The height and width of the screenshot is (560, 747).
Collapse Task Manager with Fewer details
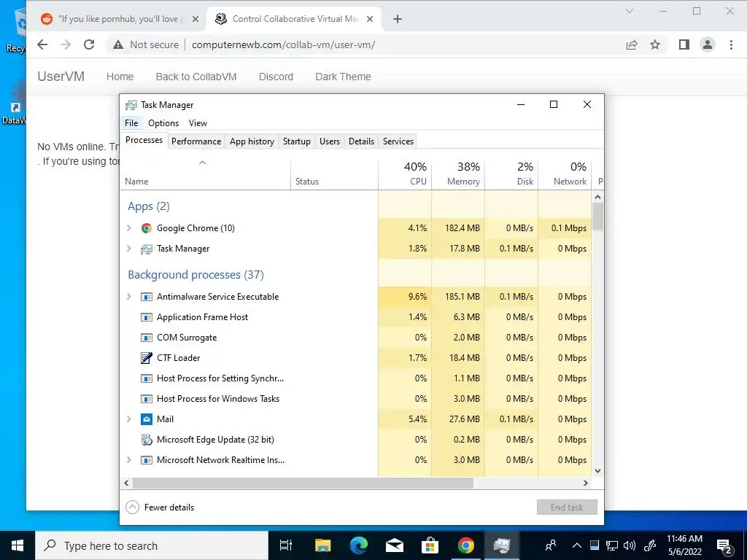pyautogui.click(x=160, y=507)
